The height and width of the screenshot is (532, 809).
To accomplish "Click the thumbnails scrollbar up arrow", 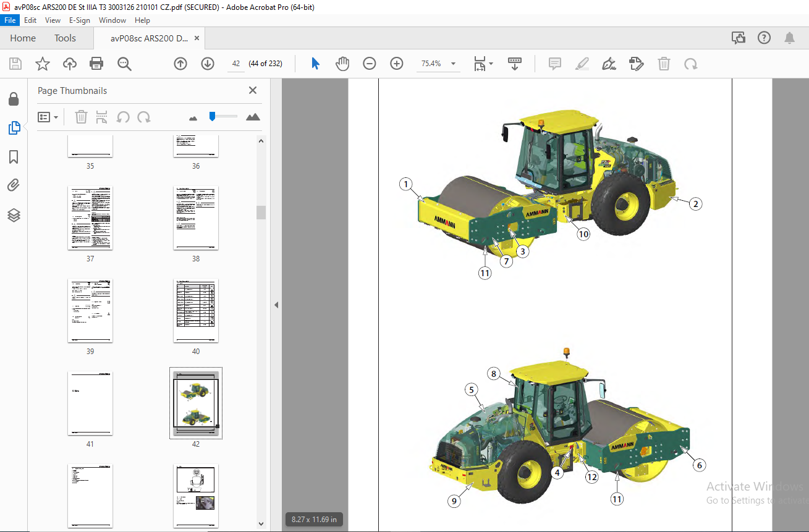I will [x=261, y=141].
